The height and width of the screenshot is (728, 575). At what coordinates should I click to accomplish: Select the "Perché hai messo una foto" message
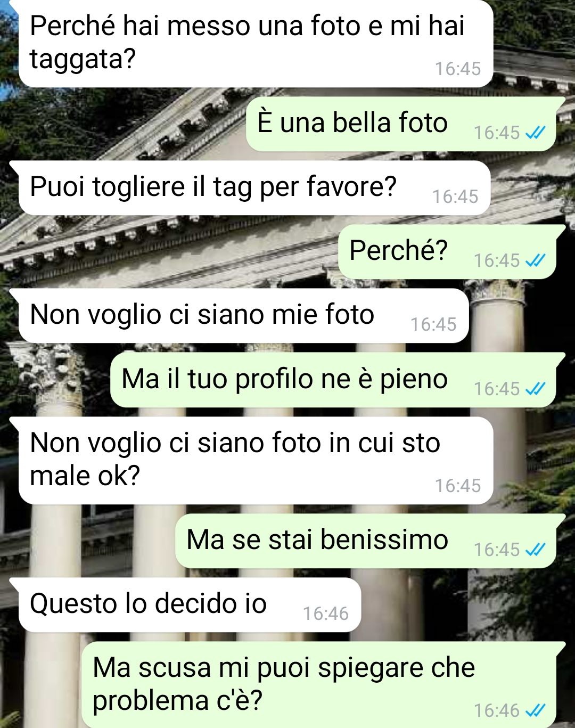[256, 44]
